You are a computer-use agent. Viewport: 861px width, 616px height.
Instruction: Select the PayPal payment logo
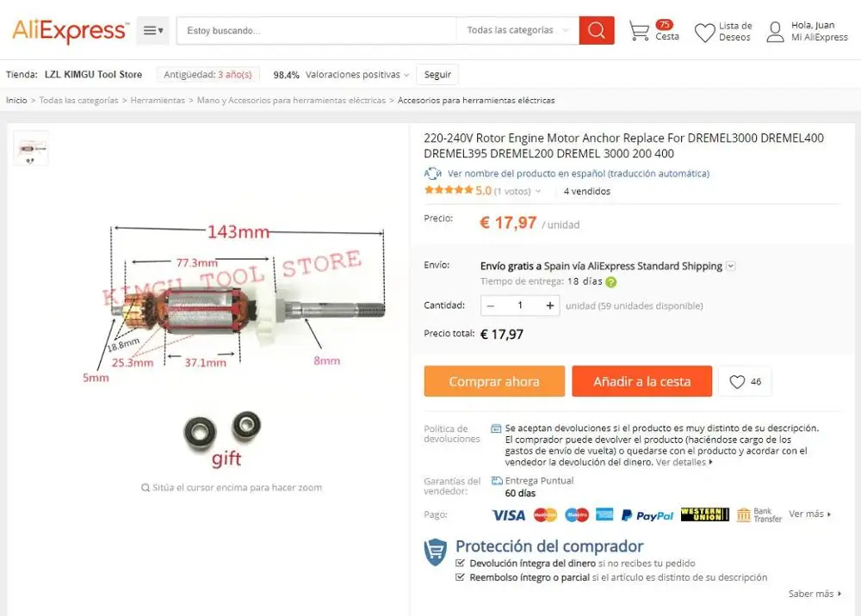[x=647, y=515]
